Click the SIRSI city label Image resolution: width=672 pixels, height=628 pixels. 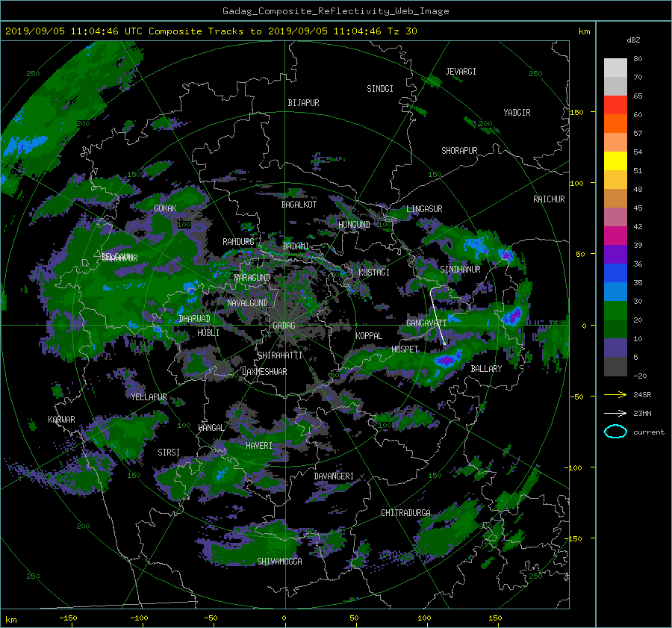click(169, 453)
